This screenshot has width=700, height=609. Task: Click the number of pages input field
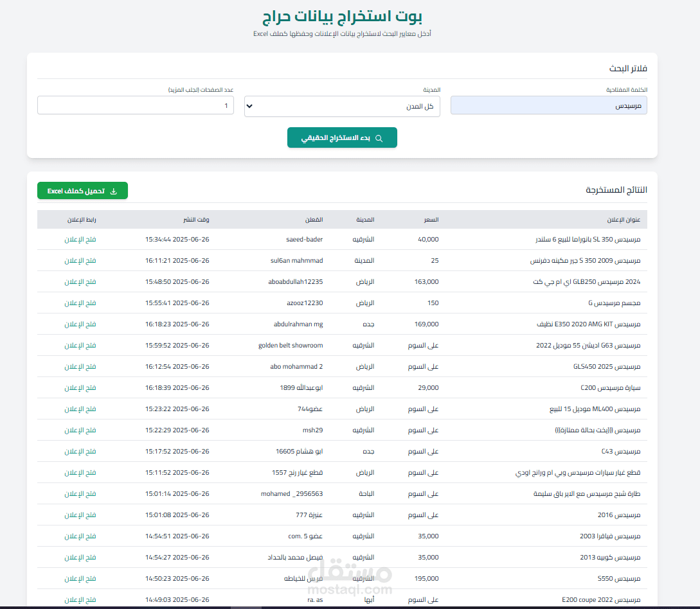tap(136, 105)
